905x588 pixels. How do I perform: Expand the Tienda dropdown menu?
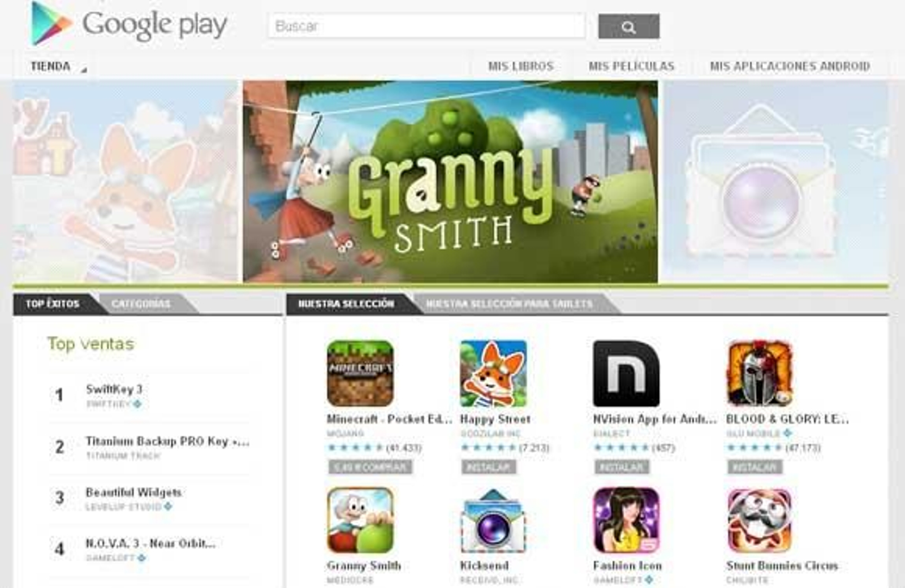click(58, 67)
